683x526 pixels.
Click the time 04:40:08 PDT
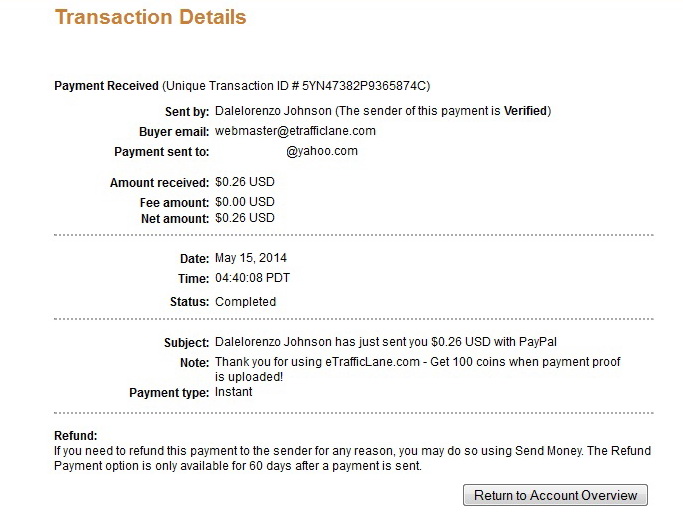coord(253,278)
